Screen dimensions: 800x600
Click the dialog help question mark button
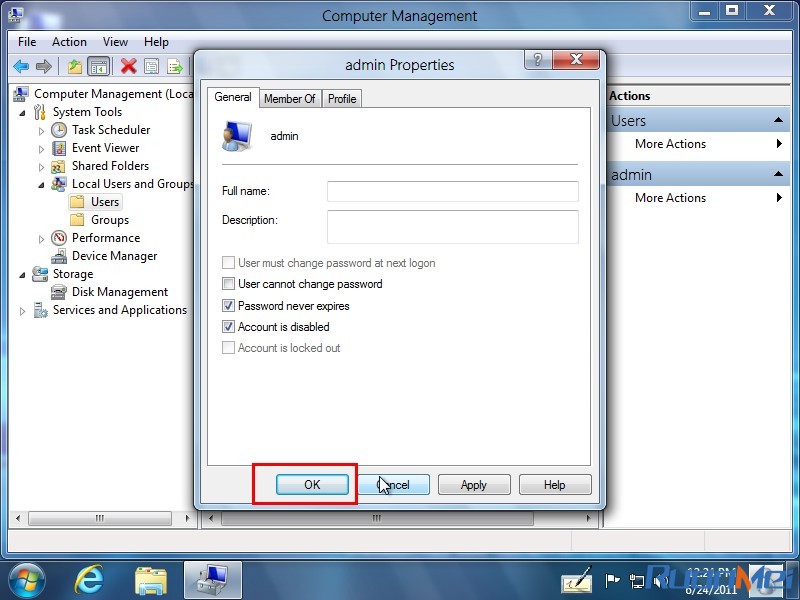click(x=538, y=60)
